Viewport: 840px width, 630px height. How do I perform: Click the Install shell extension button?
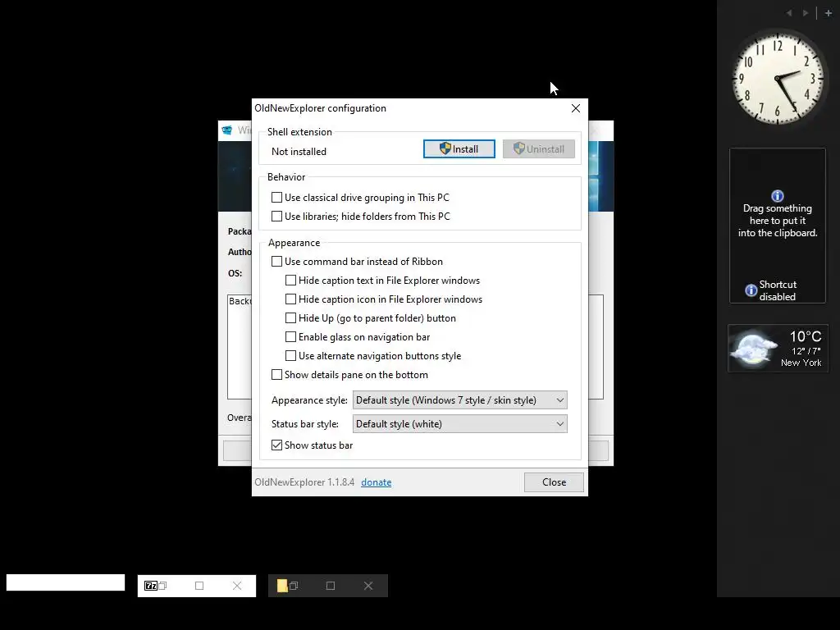(459, 149)
